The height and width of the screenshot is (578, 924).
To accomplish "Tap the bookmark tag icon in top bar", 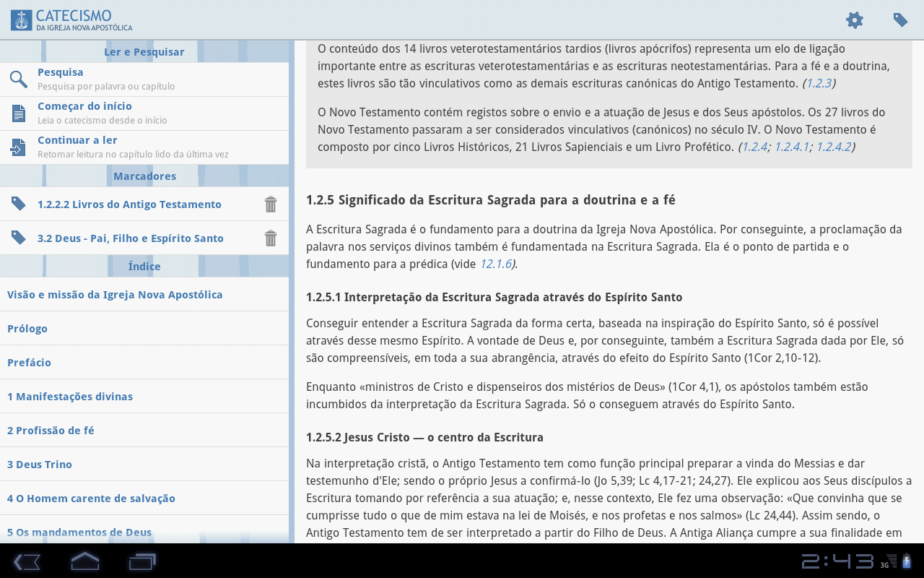I will click(900, 20).
